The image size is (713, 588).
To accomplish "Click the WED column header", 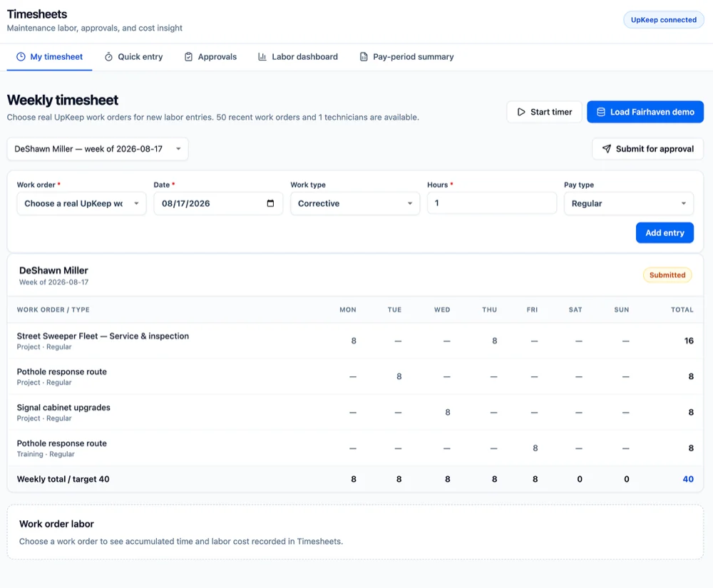I will pos(442,310).
